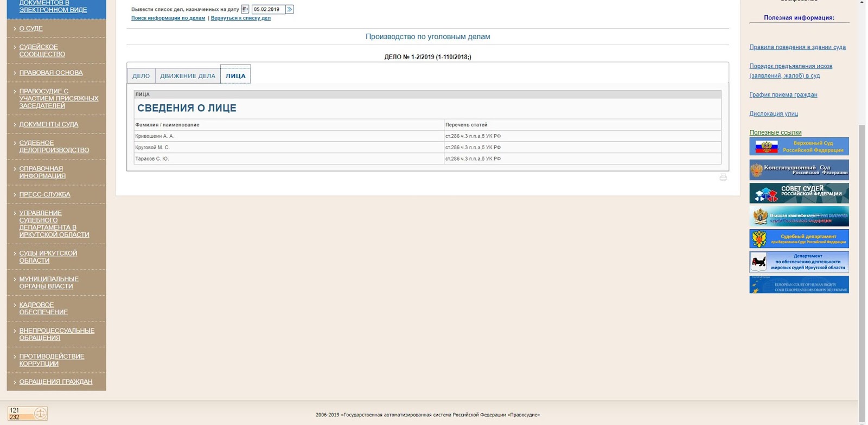Open Дислокация улиц link
The height and width of the screenshot is (425, 868).
(774, 113)
